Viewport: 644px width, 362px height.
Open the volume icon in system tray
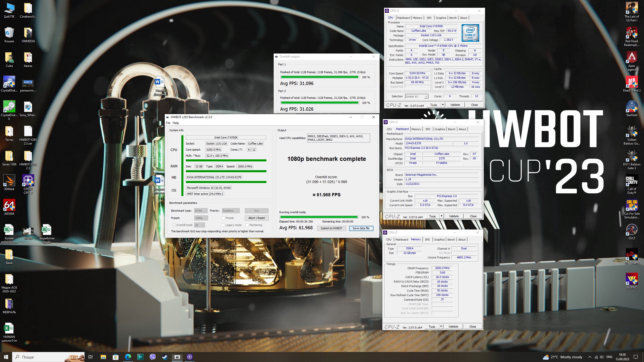click(x=602, y=357)
